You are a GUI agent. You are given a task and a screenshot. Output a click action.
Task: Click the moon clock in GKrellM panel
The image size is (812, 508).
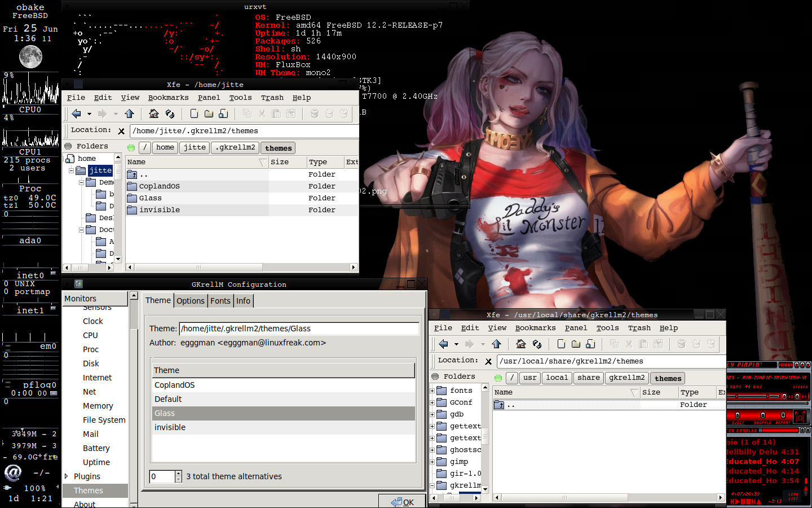(x=30, y=57)
